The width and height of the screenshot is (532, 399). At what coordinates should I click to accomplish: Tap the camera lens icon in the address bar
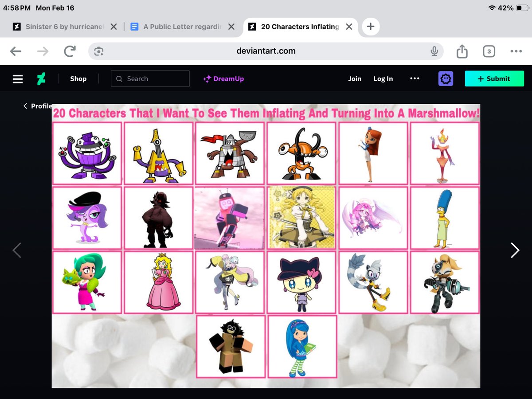(98, 51)
